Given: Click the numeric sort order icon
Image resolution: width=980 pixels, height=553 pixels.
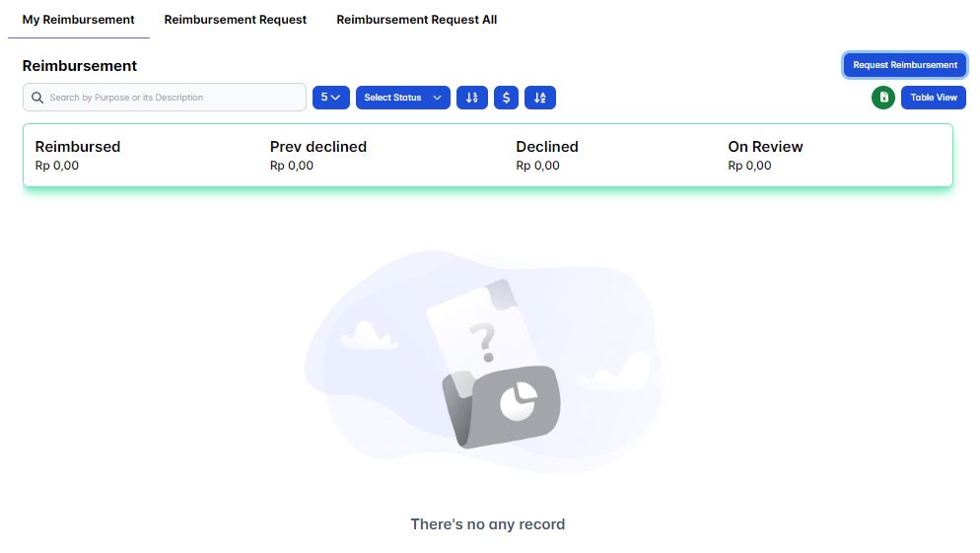Looking at the screenshot, I should point(471,98).
